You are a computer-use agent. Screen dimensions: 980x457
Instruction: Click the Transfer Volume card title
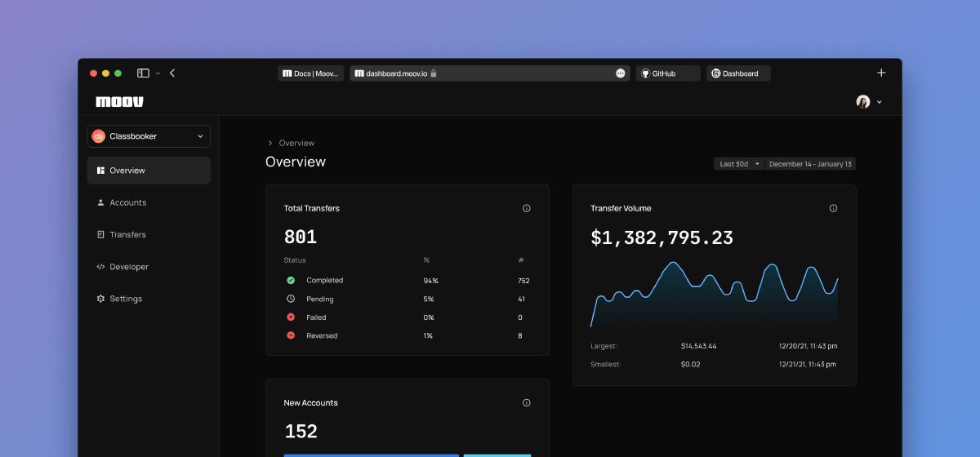621,208
